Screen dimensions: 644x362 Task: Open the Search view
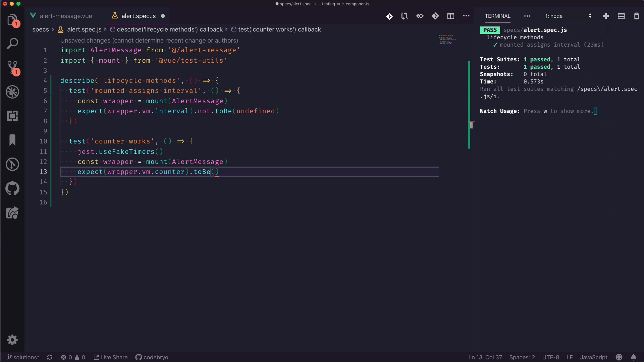tap(12, 43)
